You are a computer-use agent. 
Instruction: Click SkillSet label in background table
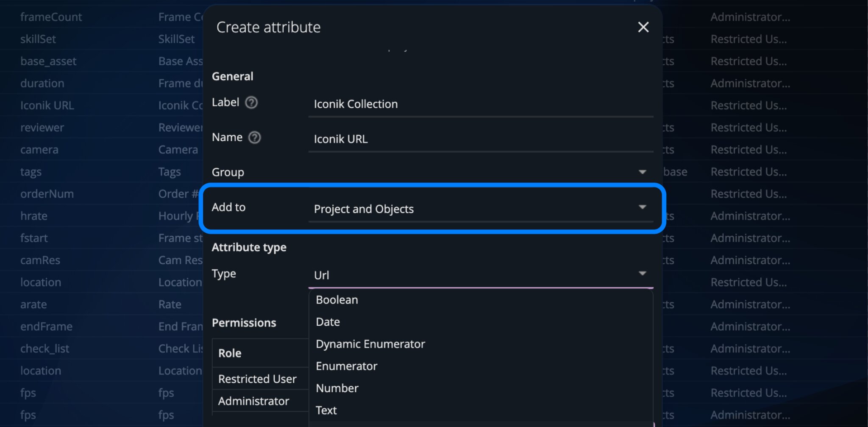(176, 39)
